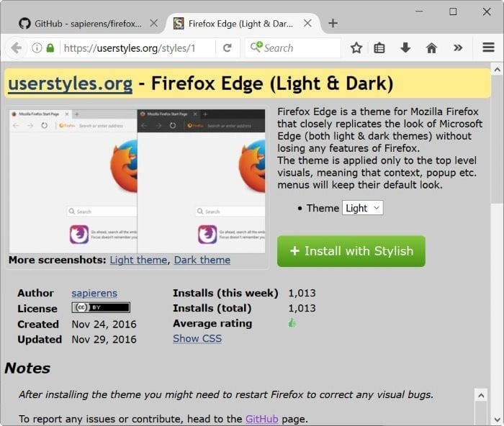The width and height of the screenshot is (504, 426).
Task: Click the 'Notes' heading
Action: pos(27,368)
